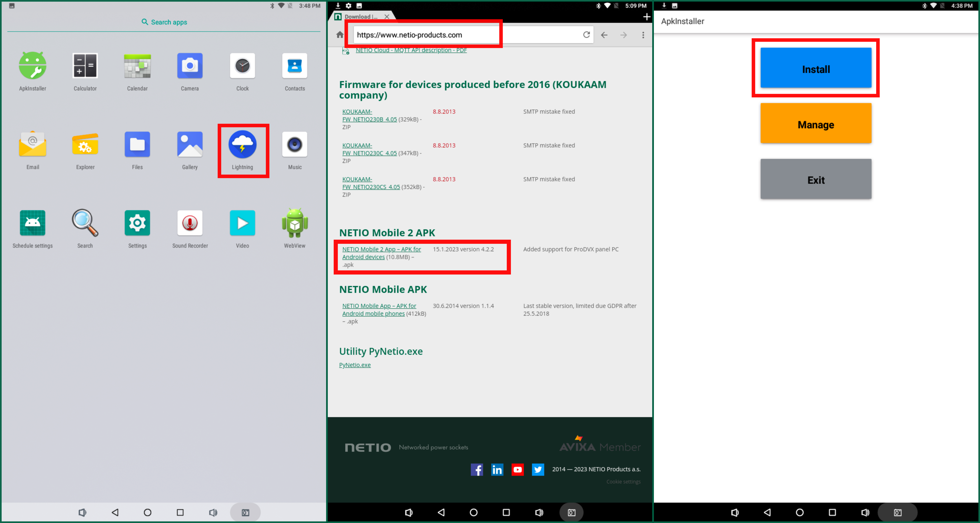This screenshot has height=523, width=980.
Task: Launch the Gallery app
Action: click(190, 144)
